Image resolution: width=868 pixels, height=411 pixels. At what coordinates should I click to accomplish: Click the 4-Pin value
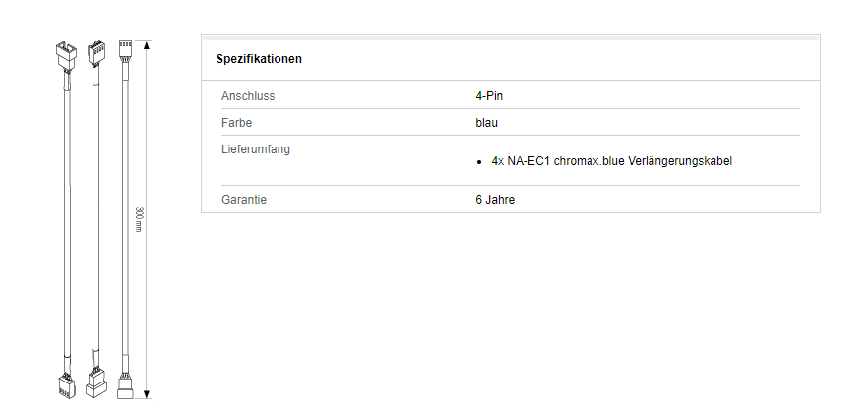489,96
